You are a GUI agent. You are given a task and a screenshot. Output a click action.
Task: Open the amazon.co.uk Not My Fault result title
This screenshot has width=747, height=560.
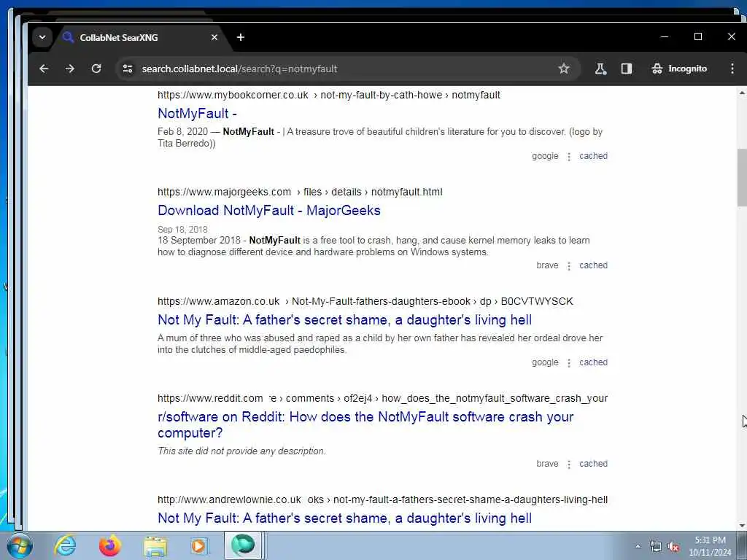[344, 320]
